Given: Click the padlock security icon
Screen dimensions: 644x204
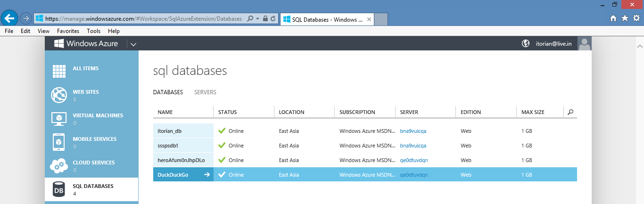Looking at the screenshot, I should click(265, 19).
